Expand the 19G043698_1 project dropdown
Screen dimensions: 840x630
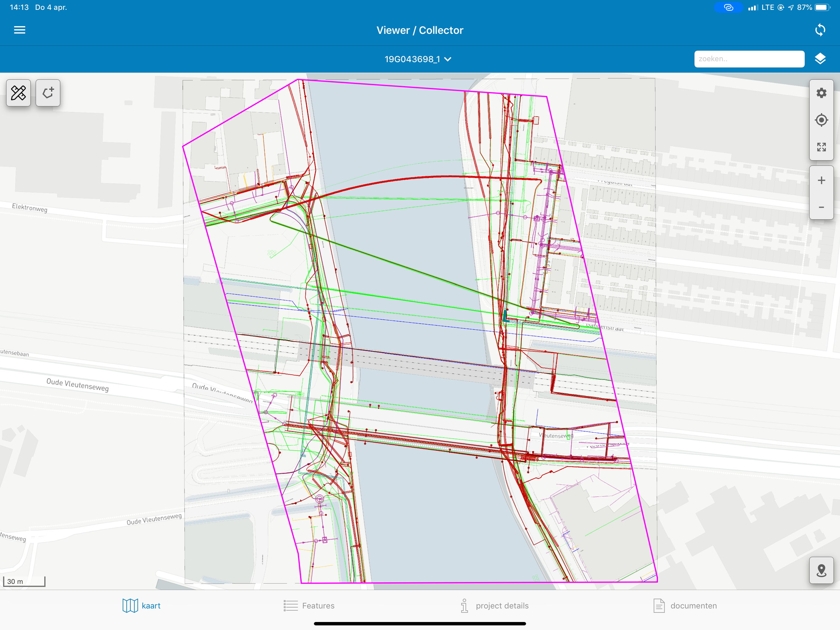click(418, 59)
